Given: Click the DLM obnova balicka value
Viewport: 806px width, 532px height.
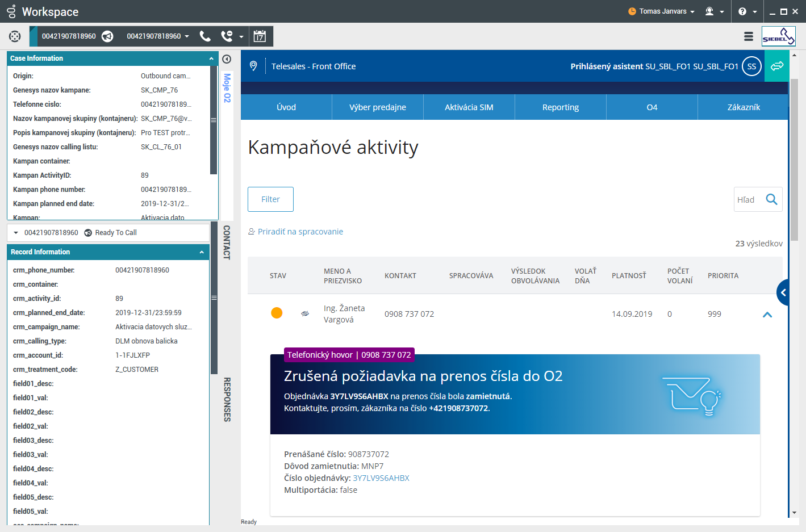Looking at the screenshot, I should [147, 341].
